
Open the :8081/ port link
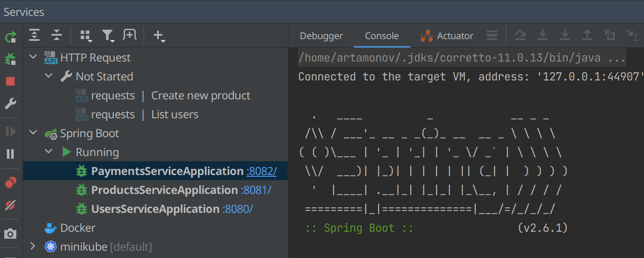(x=256, y=190)
